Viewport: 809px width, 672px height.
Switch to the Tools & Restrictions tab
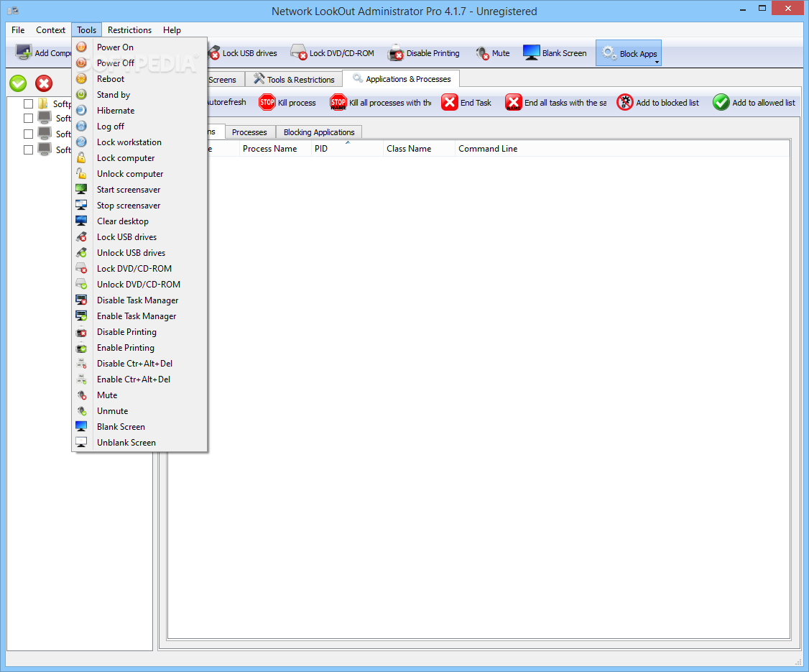[294, 80]
